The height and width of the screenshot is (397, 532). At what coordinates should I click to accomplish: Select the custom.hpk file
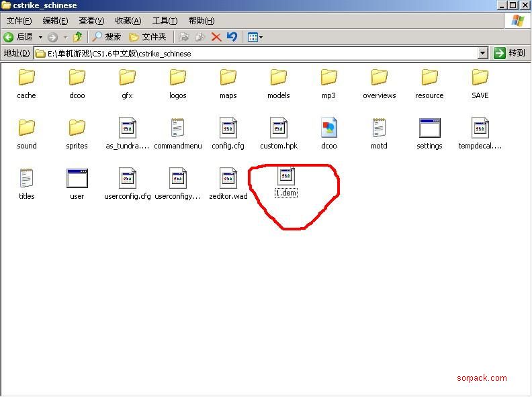click(279, 130)
